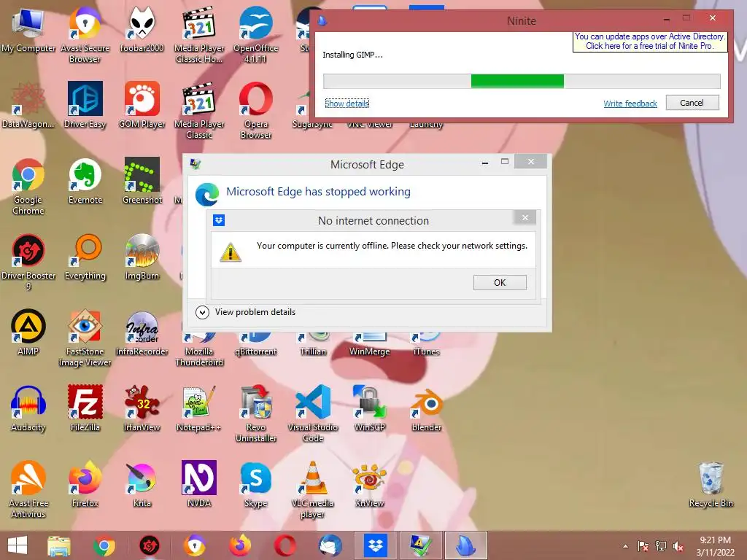
Task: Open Driver Booster taskbar icon
Action: coord(149,545)
